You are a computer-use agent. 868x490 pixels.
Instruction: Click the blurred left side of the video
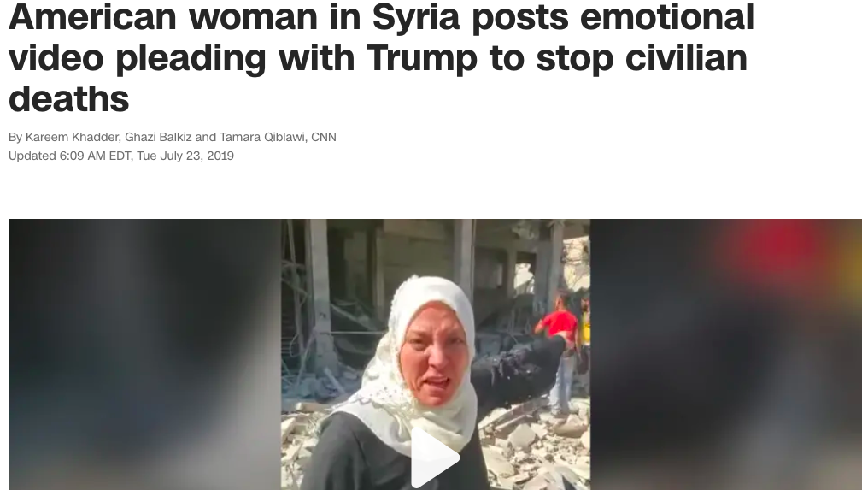coord(144,354)
